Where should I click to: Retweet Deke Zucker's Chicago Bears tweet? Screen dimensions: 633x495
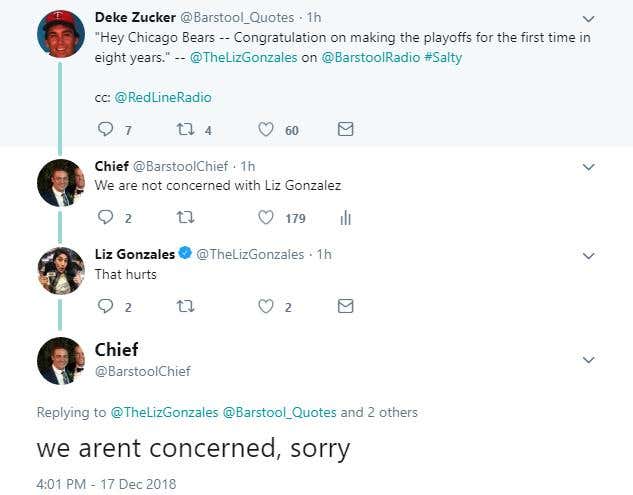click(x=185, y=129)
